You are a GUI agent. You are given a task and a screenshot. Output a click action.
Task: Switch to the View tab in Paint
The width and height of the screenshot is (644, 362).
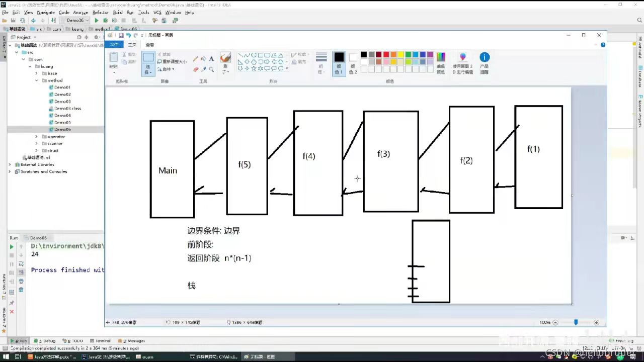150,44
